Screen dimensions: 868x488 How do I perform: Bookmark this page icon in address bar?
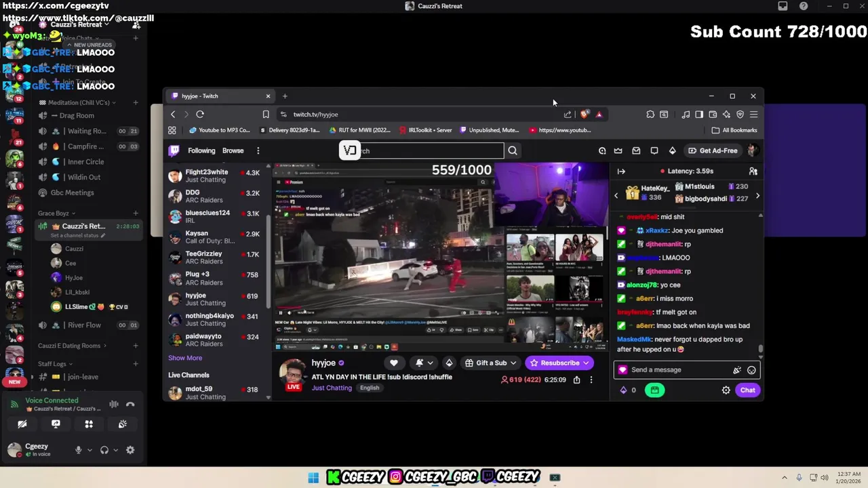pos(266,115)
